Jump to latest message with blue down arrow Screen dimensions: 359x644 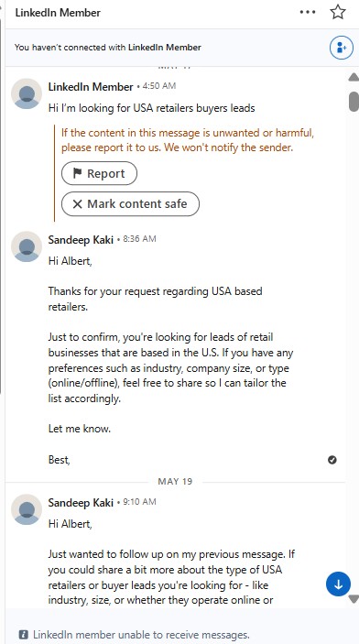(x=338, y=584)
